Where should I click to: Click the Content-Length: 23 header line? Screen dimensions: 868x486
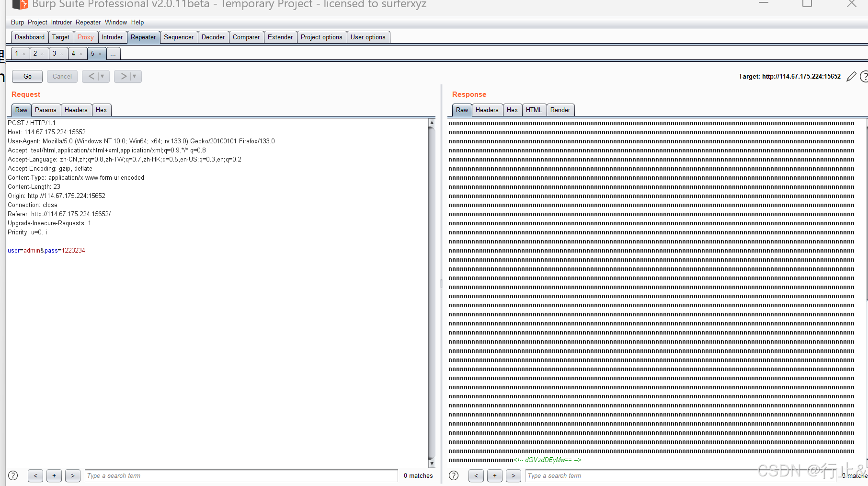pyautogui.click(x=34, y=186)
